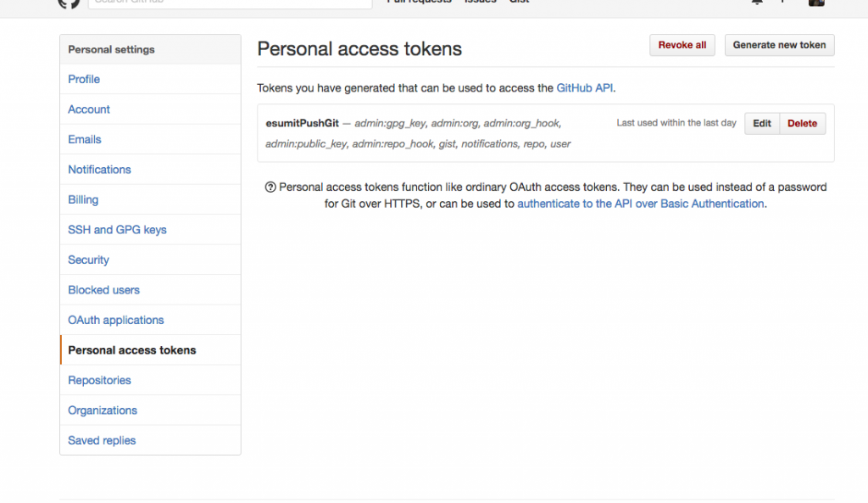Revoke all personal access tokens
868x503 pixels.
[682, 45]
